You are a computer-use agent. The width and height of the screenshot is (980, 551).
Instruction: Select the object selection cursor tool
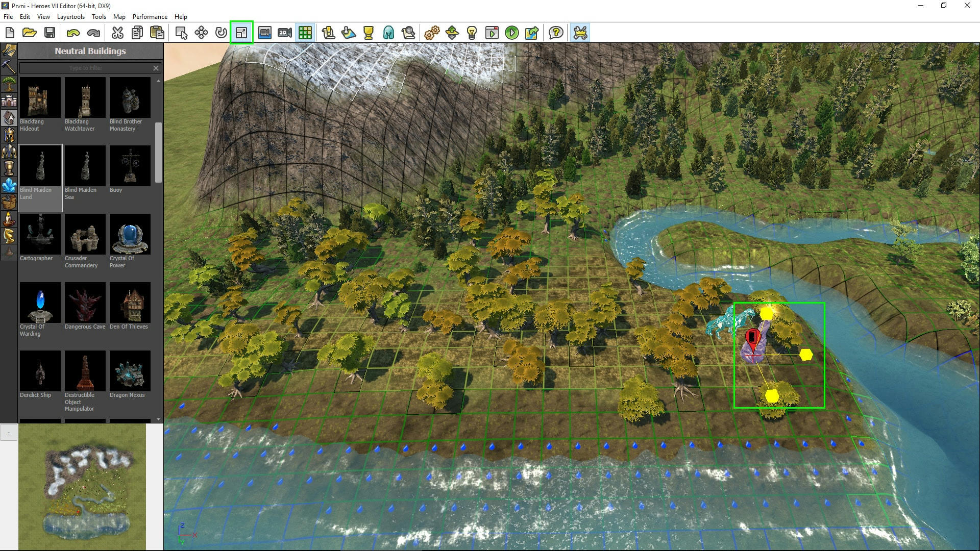pos(181,33)
